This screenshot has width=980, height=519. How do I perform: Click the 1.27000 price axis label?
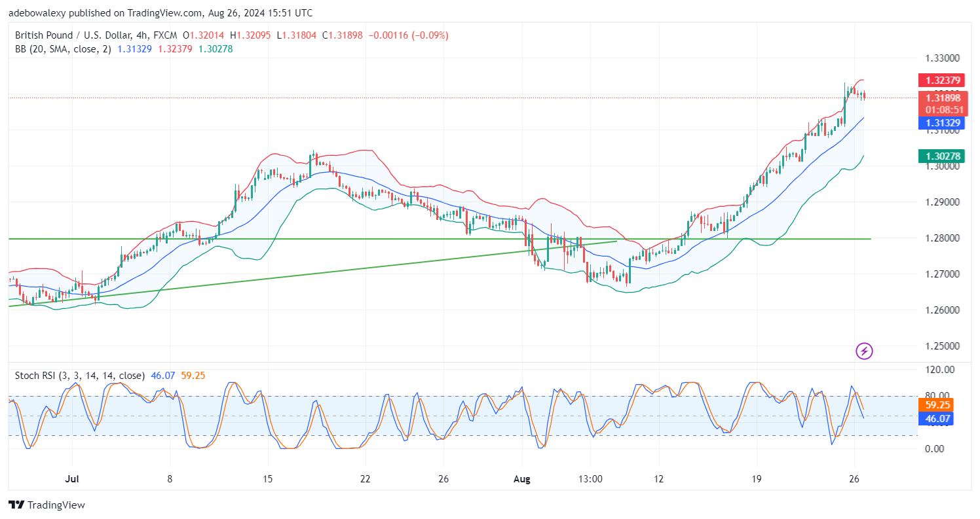point(943,274)
